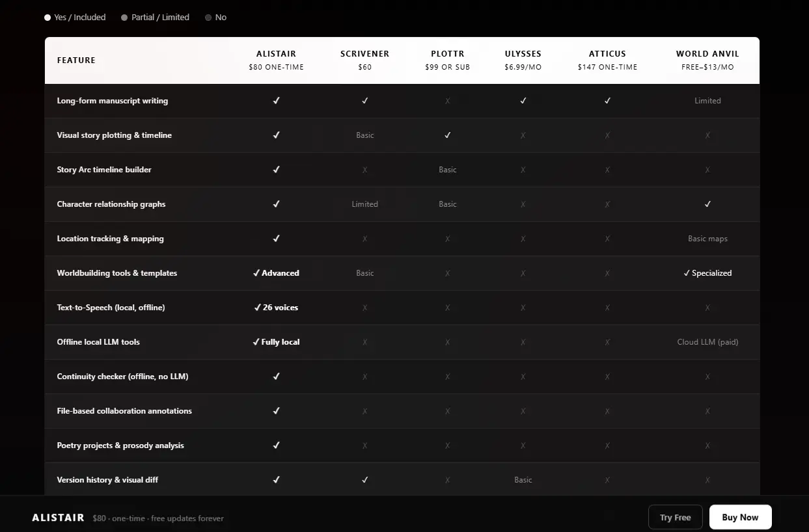Click the Continuity checker (offline, no LLM) label

122,377
